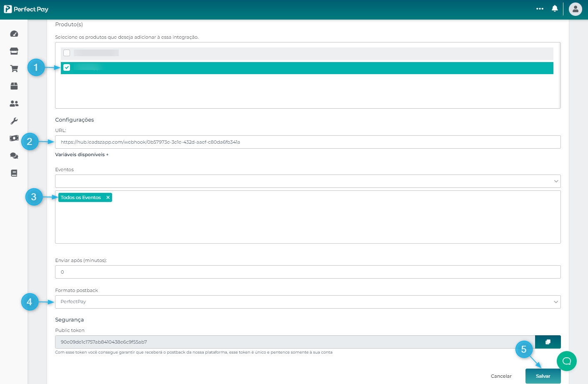Open the dashboard gauge icon in sidebar
588x384 pixels.
tap(14, 34)
